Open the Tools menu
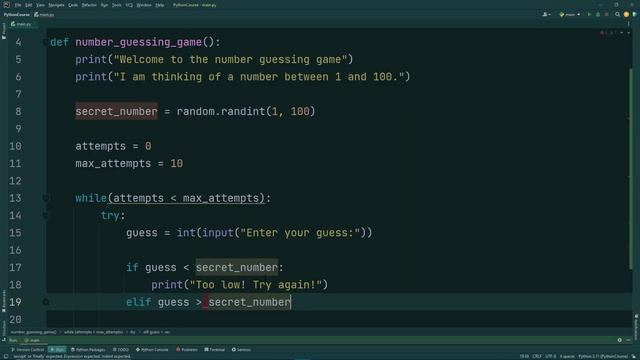 [117, 5]
